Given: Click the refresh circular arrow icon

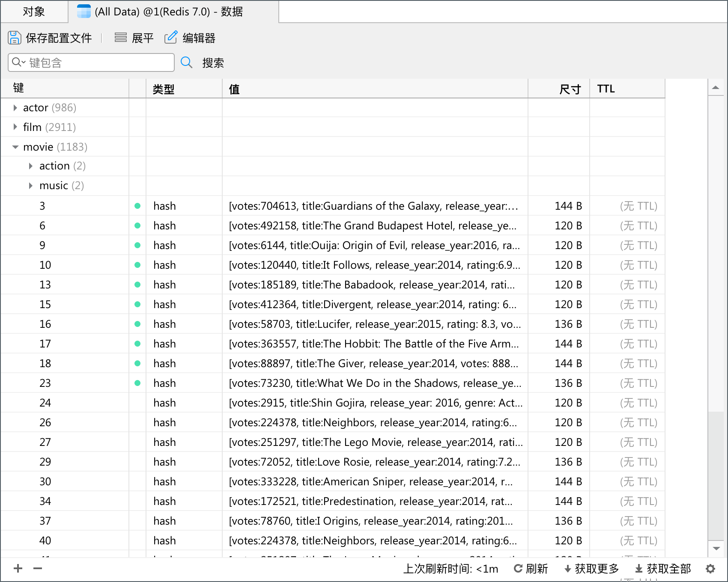Looking at the screenshot, I should pyautogui.click(x=518, y=569).
